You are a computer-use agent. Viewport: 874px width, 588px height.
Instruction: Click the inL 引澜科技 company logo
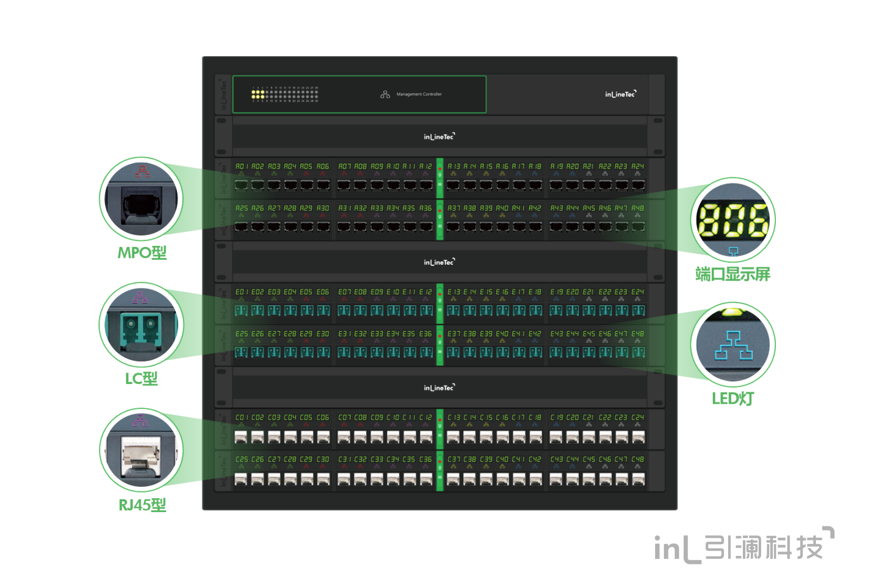pyautogui.click(x=744, y=546)
